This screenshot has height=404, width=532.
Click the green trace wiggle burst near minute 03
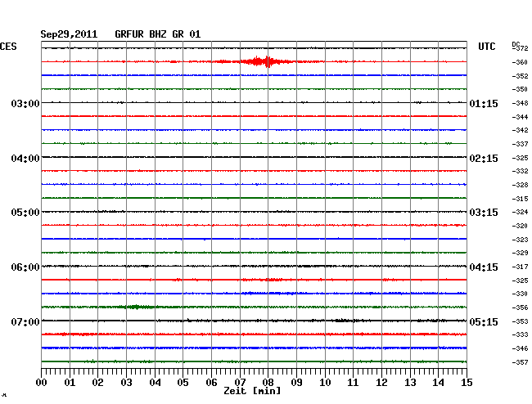pyautogui.click(x=137, y=307)
